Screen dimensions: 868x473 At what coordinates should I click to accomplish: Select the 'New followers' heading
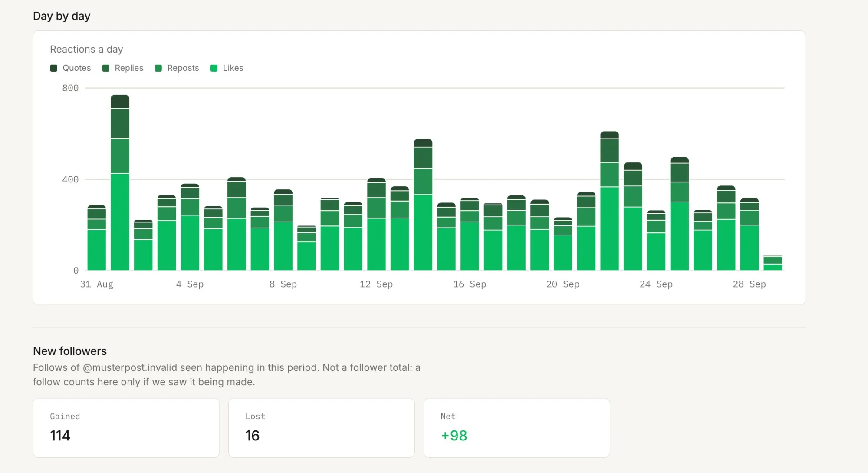[70, 351]
